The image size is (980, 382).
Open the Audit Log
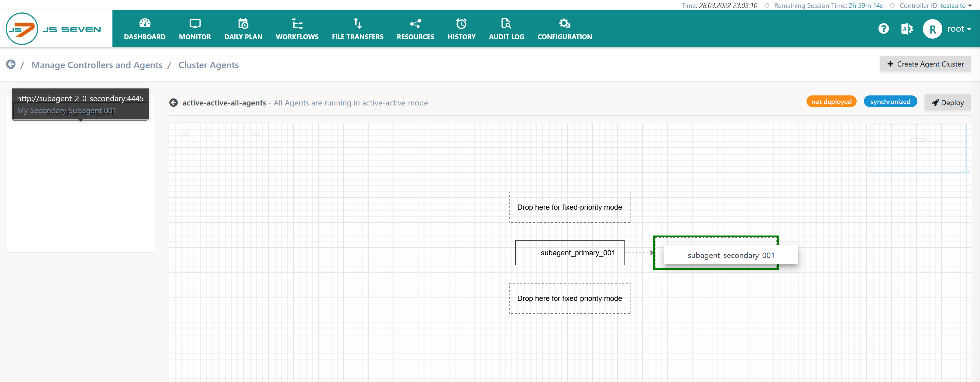[x=506, y=29]
